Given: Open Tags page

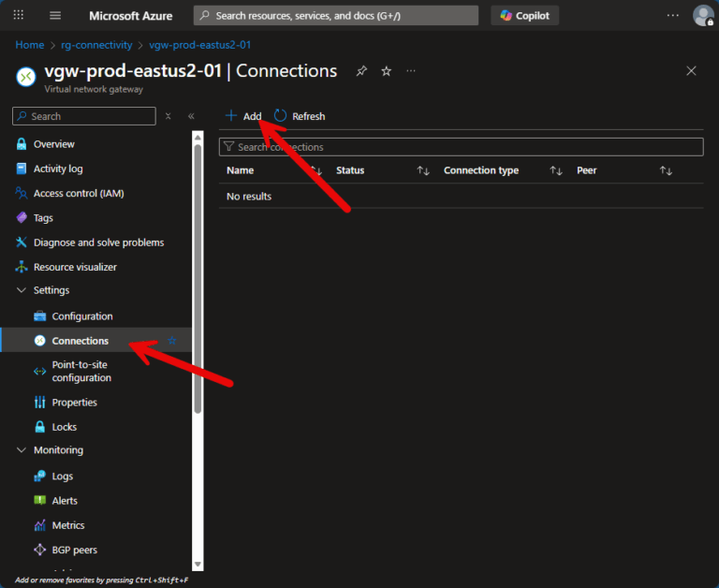Looking at the screenshot, I should pyautogui.click(x=43, y=218).
